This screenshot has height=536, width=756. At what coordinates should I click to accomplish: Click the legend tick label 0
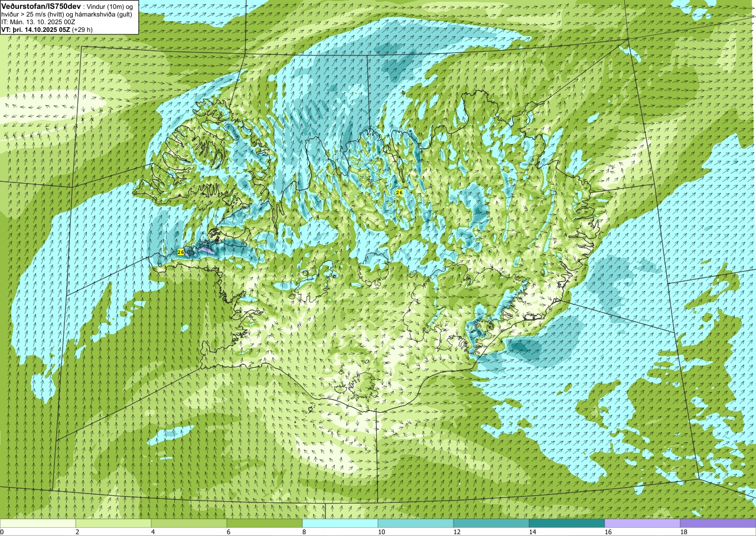point(2,532)
